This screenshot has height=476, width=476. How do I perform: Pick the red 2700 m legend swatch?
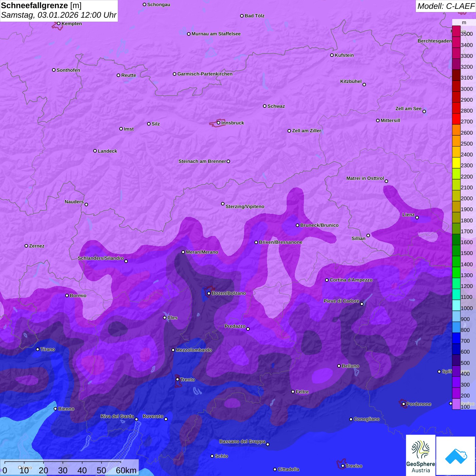456,119
